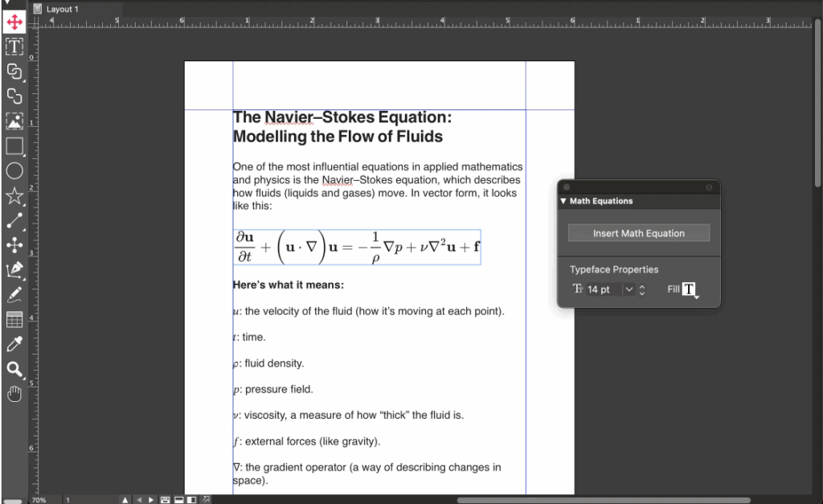Click the 14 pt font size field
The width and height of the screenshot is (823, 504).
click(604, 289)
